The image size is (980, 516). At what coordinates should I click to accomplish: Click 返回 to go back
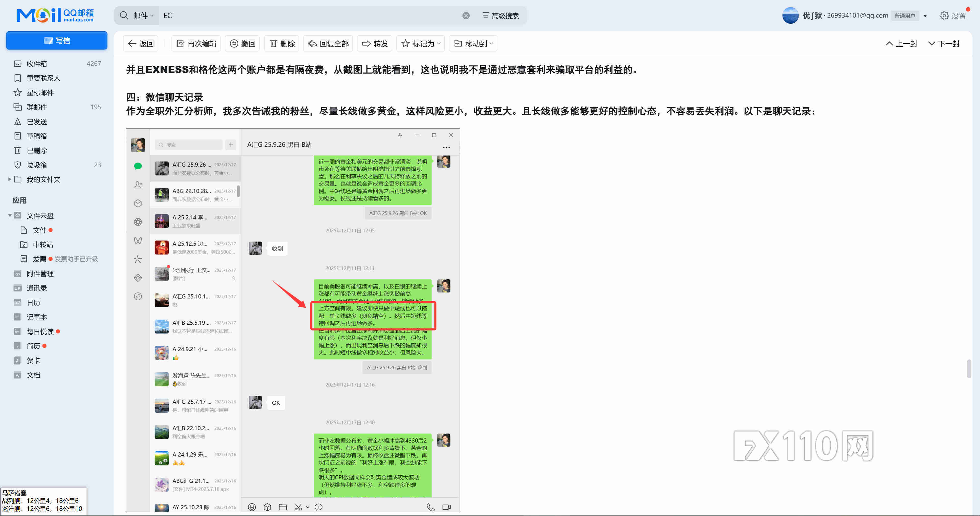(x=141, y=43)
